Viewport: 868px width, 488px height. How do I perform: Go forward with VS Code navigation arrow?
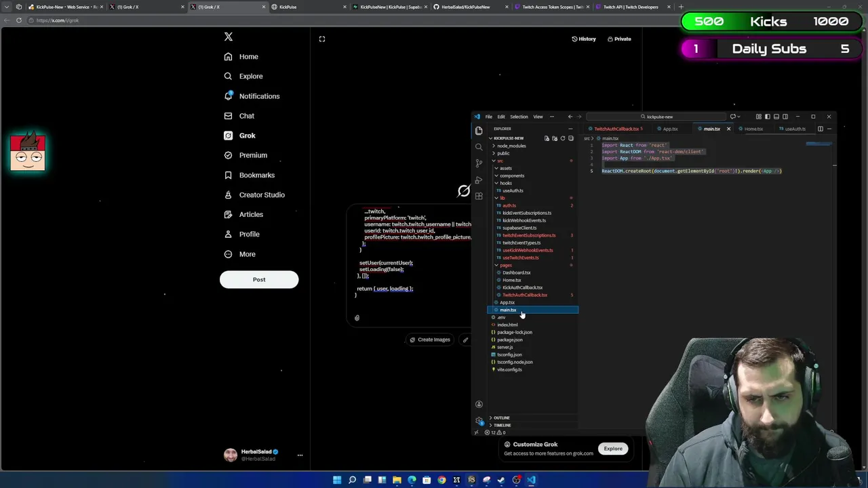578,117
